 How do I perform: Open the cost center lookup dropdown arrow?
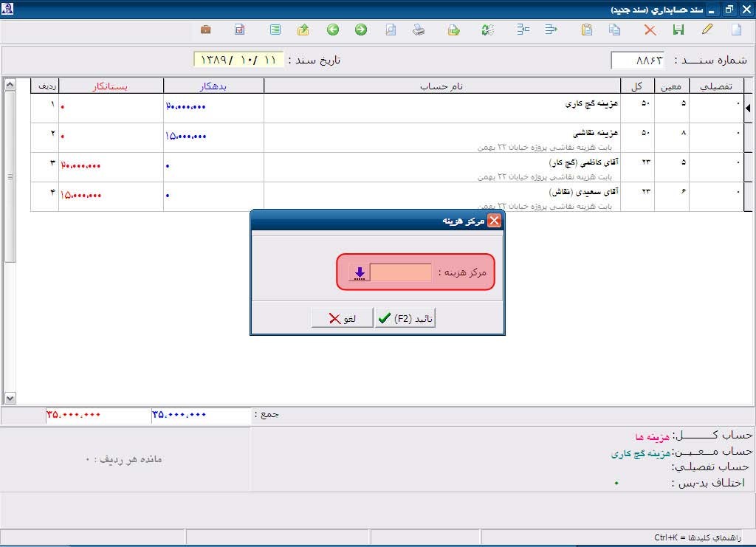pyautogui.click(x=360, y=272)
